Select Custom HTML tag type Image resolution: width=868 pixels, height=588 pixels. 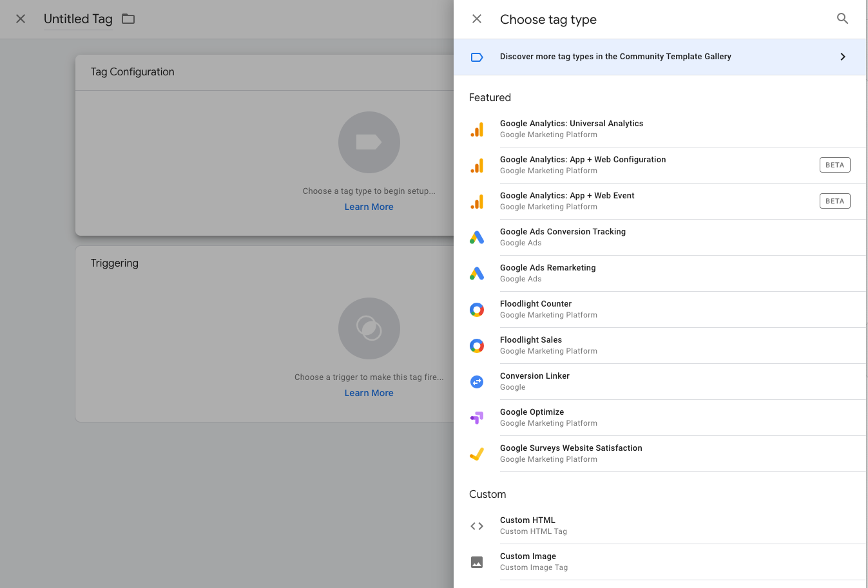[x=660, y=526]
